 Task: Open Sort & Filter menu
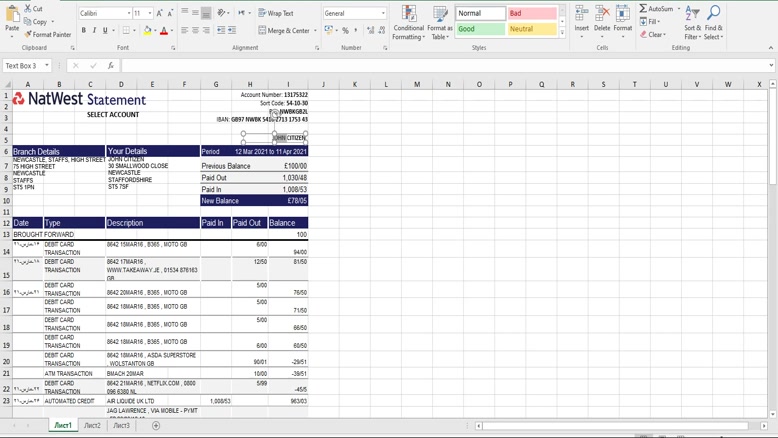click(693, 23)
